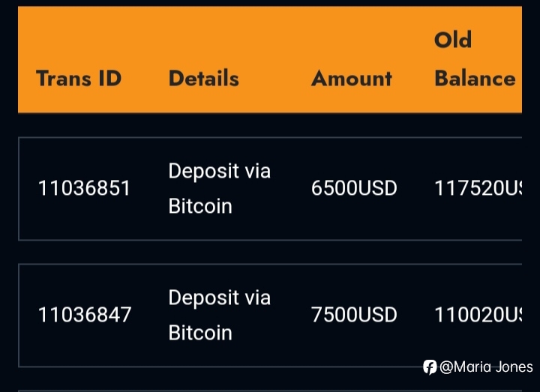Click Deposit via Bitcoin in first row
The image size is (540, 392).
tap(219, 188)
